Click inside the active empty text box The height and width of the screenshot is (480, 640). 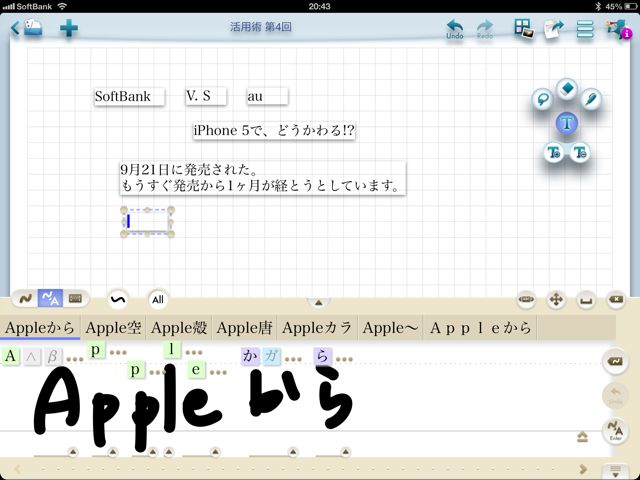pyautogui.click(x=147, y=222)
